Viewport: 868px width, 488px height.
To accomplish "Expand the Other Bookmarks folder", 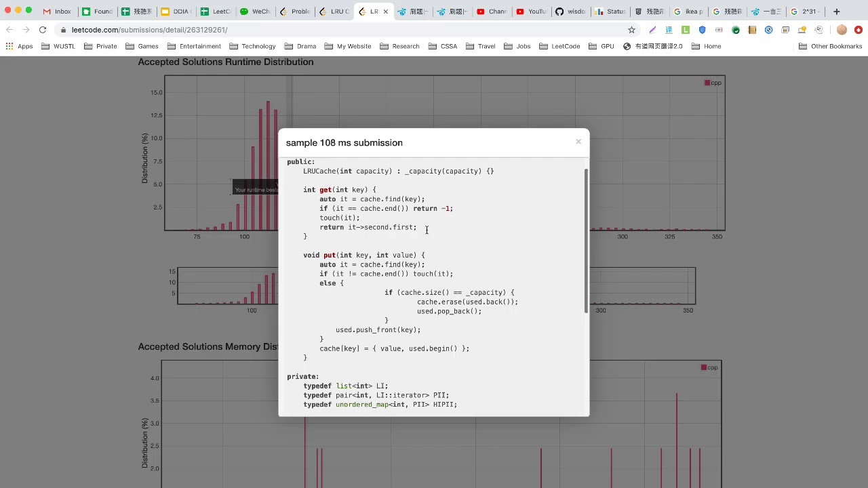I will (830, 46).
